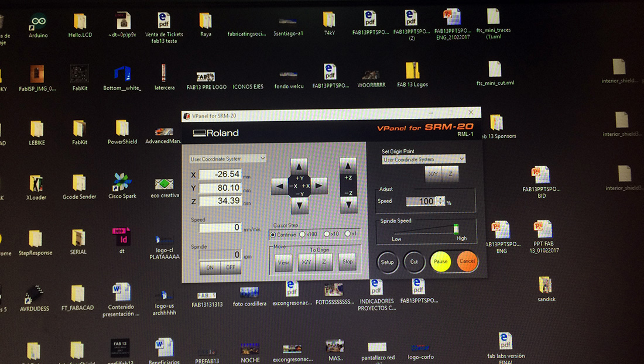Select the Hello.LCD folder icon

point(80,25)
